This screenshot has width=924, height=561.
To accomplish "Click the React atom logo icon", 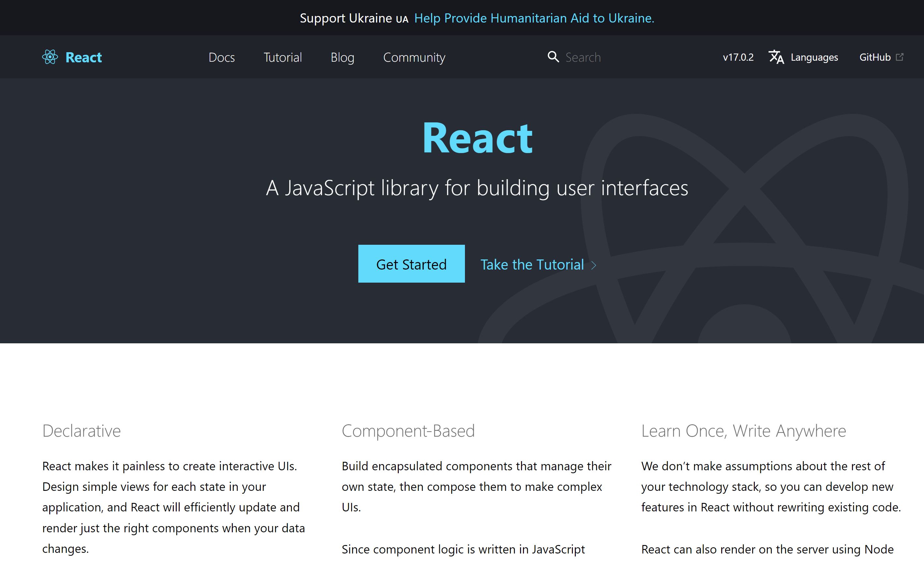I will tap(50, 57).
